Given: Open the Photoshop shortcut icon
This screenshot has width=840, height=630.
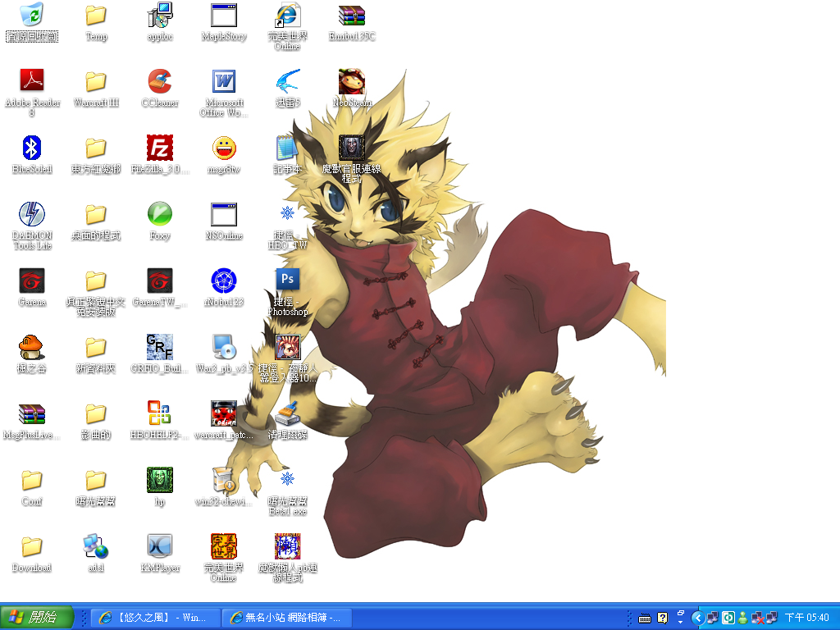Looking at the screenshot, I should tap(288, 281).
